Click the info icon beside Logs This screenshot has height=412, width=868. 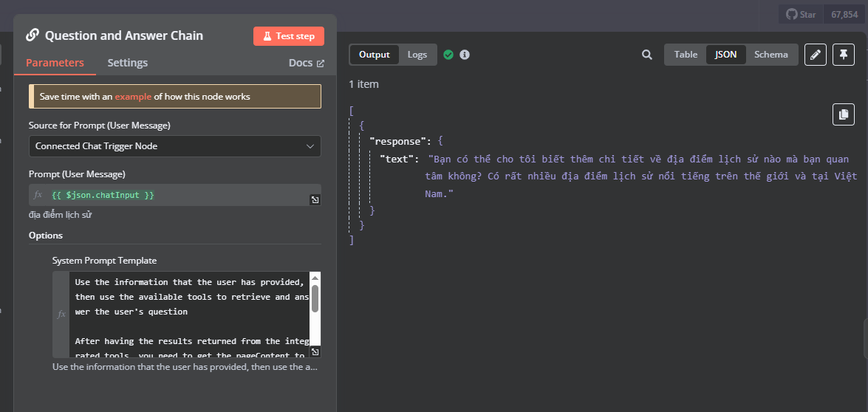click(465, 55)
